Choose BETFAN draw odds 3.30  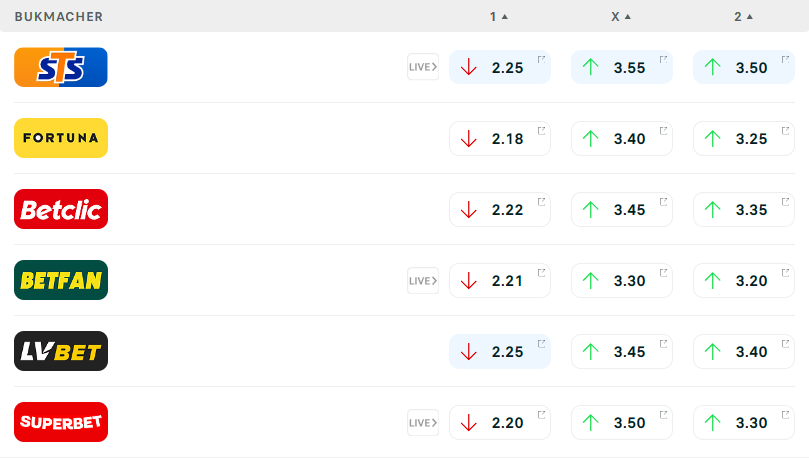pos(622,281)
